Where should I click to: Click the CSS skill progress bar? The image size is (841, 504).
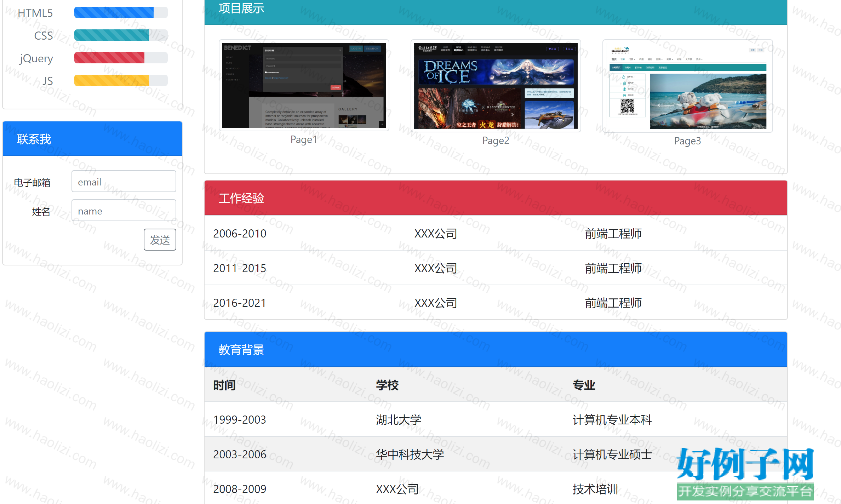[x=121, y=35]
